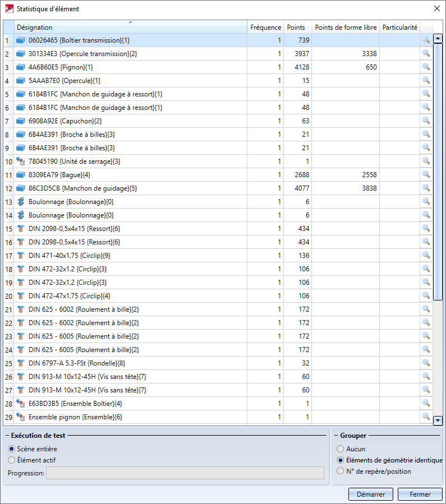
Task: Click the scroll down arrow of list
Action: tap(438, 420)
